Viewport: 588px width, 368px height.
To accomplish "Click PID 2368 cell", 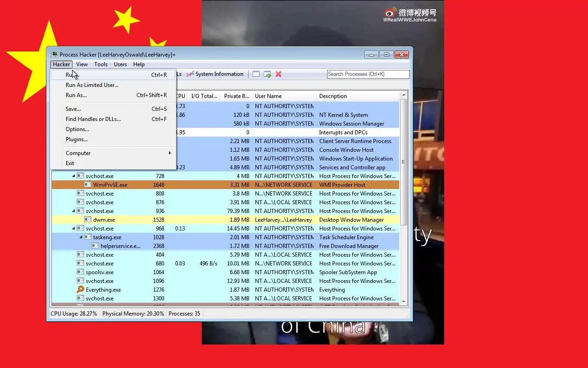I will tap(158, 246).
